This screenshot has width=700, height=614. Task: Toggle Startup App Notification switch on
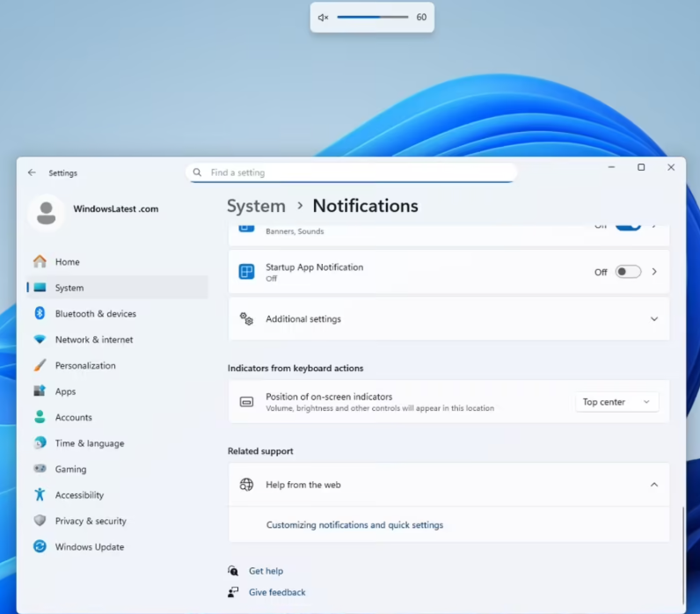pyautogui.click(x=628, y=272)
